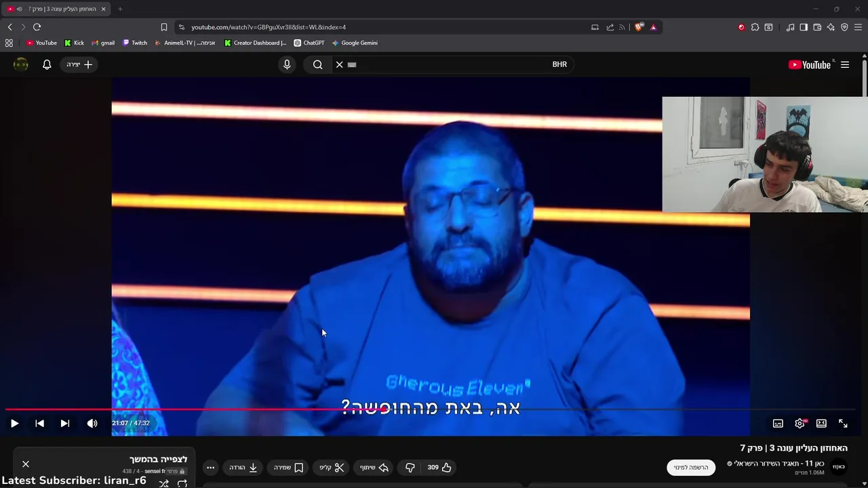Open Leo AI sparkle icon
The height and width of the screenshot is (488, 868).
tap(831, 27)
